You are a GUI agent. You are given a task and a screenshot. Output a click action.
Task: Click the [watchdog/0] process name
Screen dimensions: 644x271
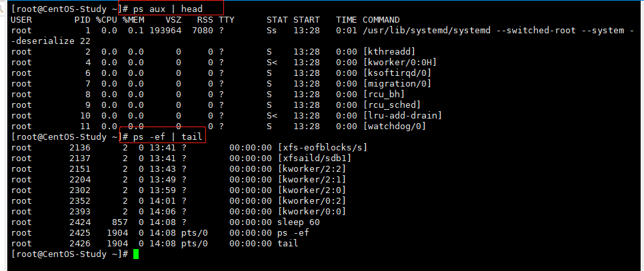pos(395,127)
